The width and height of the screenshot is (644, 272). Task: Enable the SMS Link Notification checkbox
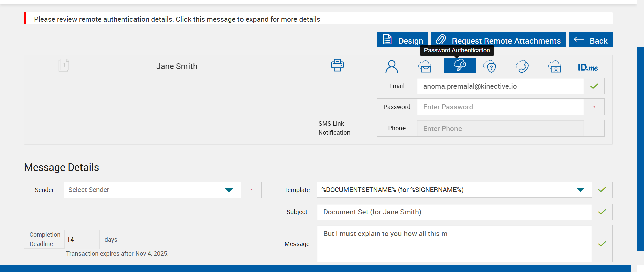click(362, 128)
